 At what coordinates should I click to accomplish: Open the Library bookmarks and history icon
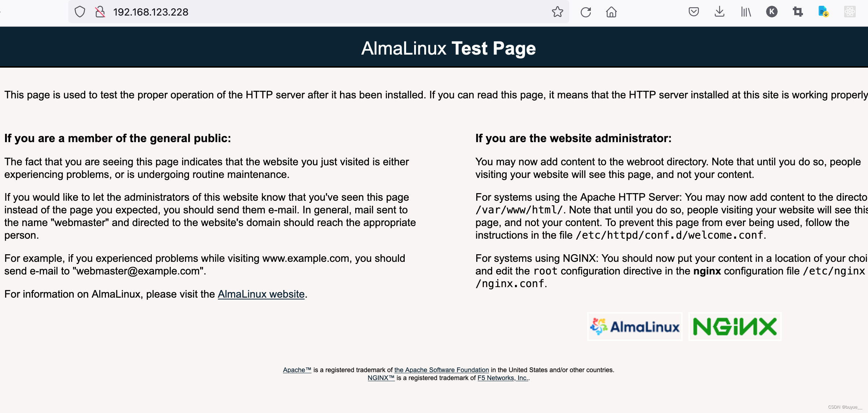coord(745,12)
